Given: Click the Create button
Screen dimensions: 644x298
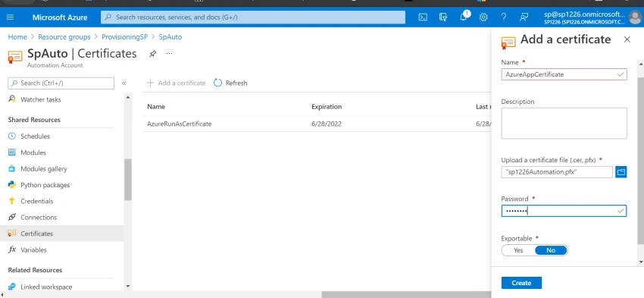Looking at the screenshot, I should pos(521,283).
